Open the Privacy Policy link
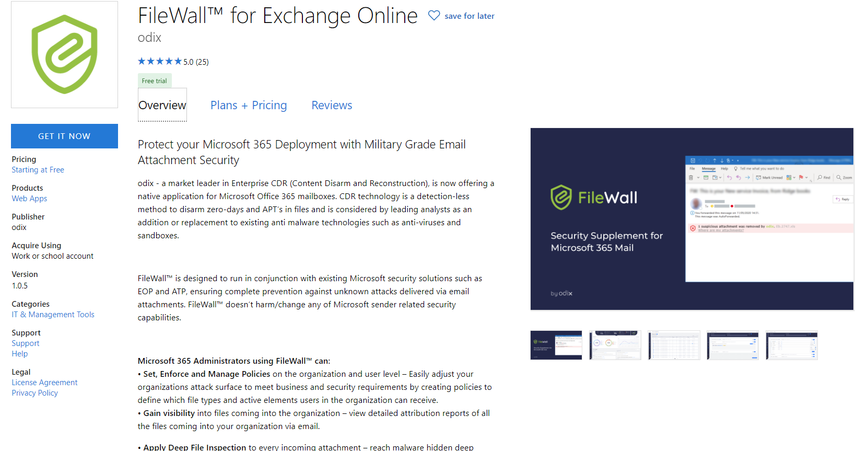Screen dimensions: 868x451 [x=34, y=393]
